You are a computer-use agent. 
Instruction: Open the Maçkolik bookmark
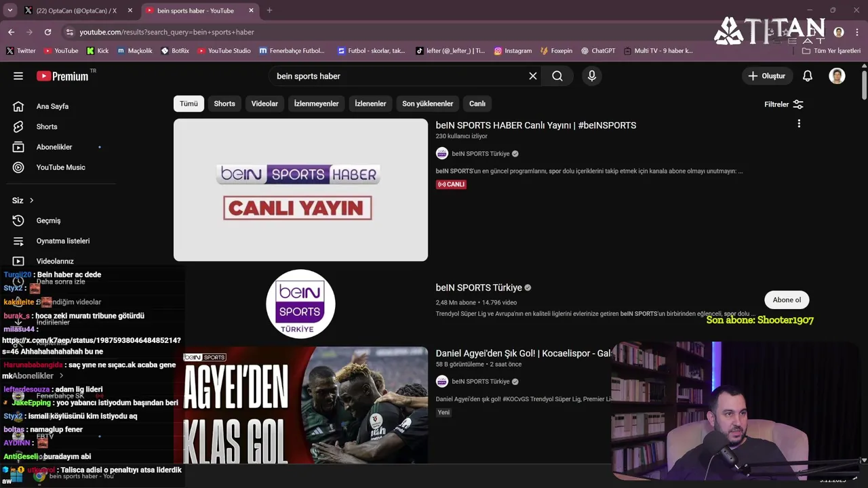135,51
